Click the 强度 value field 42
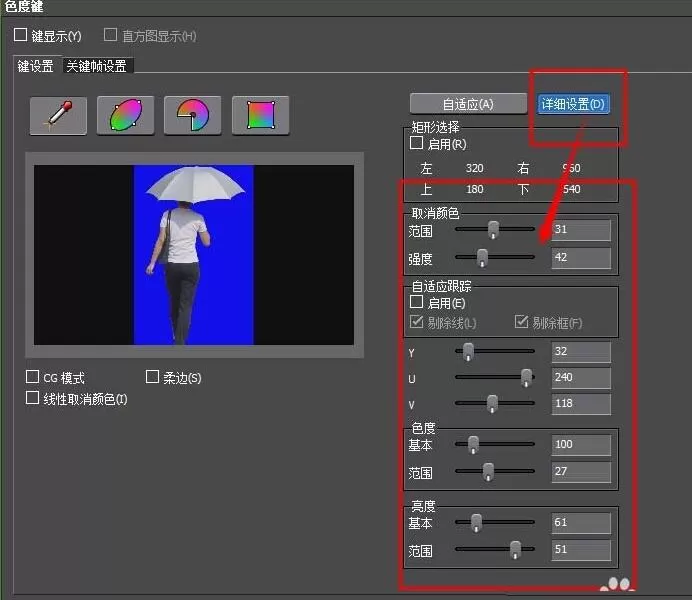The width and height of the screenshot is (692, 600). click(581, 258)
